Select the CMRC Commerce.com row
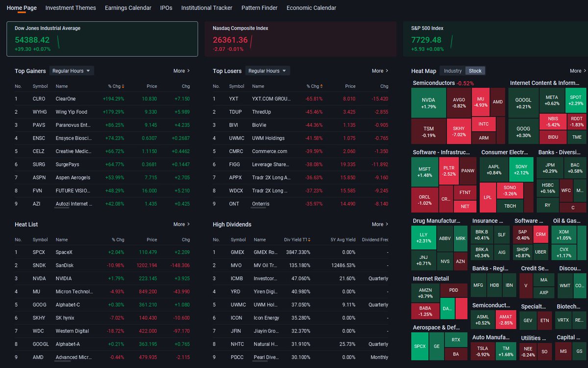 pos(300,151)
